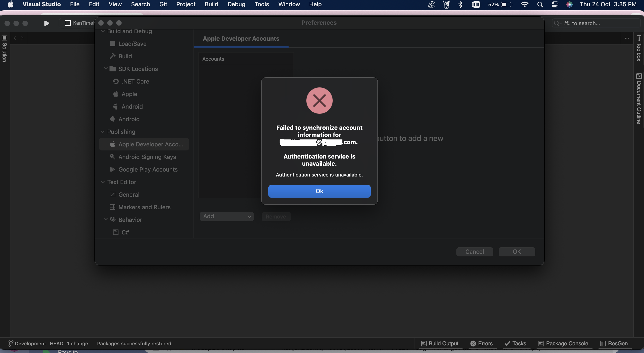Click the '1 change' status text

point(77,344)
